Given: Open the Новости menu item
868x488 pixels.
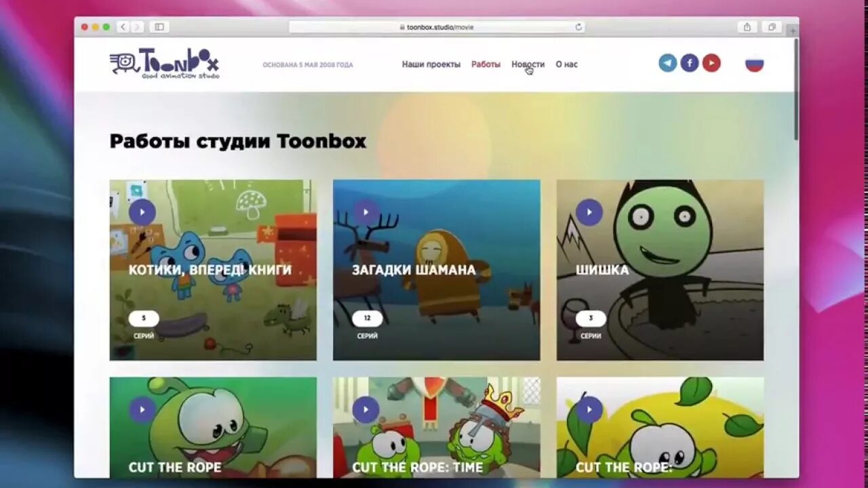Looking at the screenshot, I should point(528,64).
